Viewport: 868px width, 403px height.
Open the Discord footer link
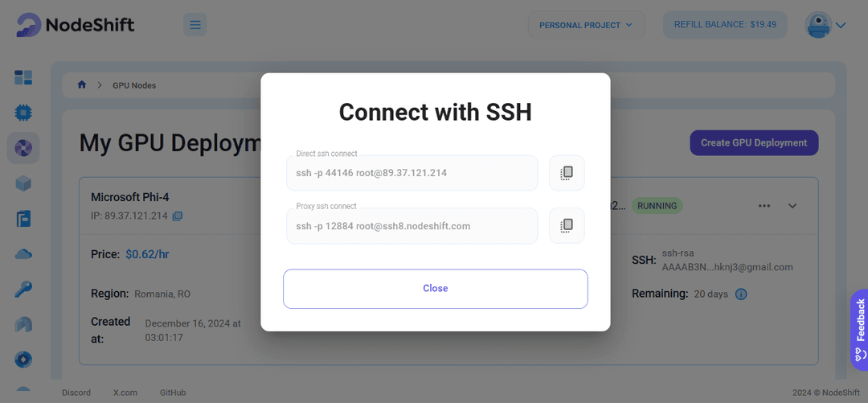click(x=76, y=393)
